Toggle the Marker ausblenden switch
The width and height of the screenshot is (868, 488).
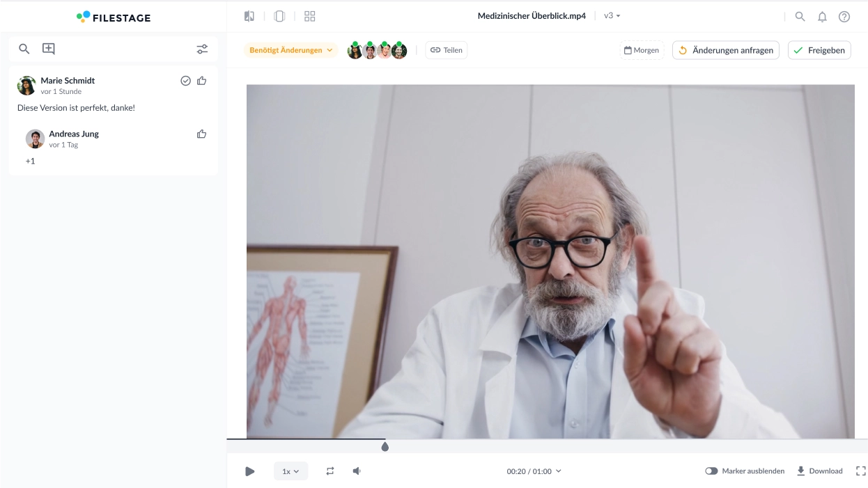(711, 471)
